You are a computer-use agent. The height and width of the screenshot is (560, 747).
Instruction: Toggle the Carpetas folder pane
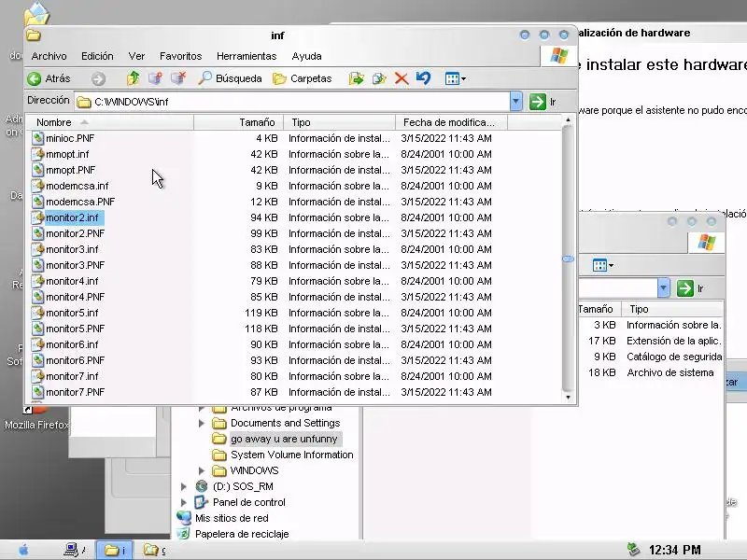(302, 78)
